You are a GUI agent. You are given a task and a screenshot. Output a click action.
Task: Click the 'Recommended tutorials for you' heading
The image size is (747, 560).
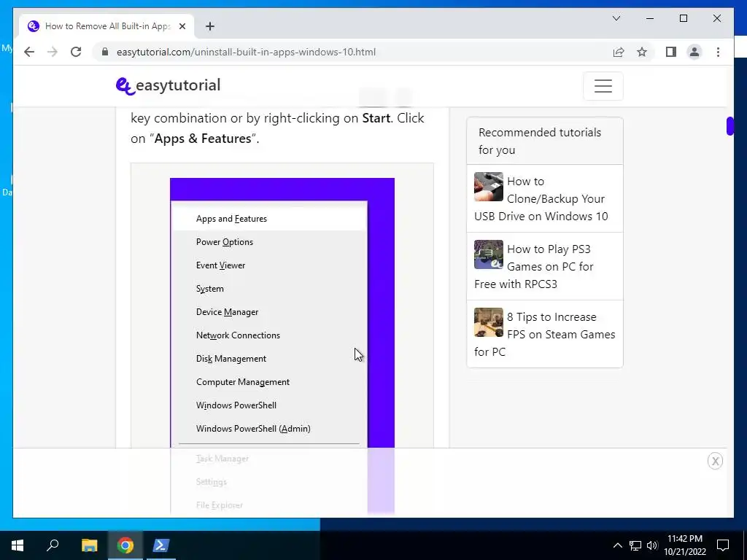[x=540, y=141]
